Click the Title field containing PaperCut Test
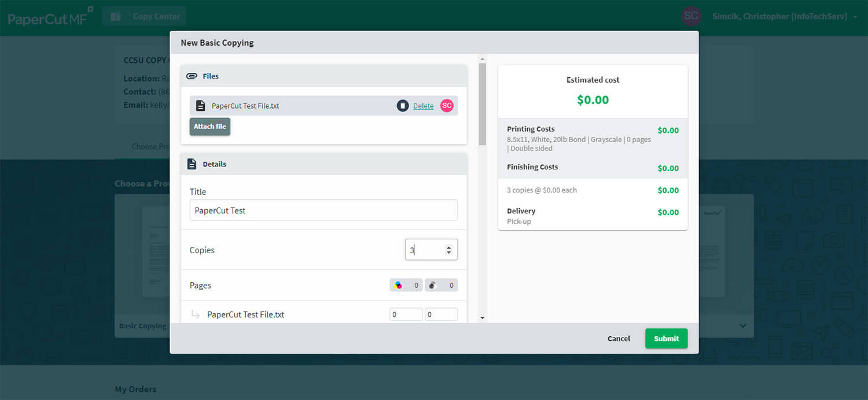Viewport: 868px width, 400px height. point(323,210)
